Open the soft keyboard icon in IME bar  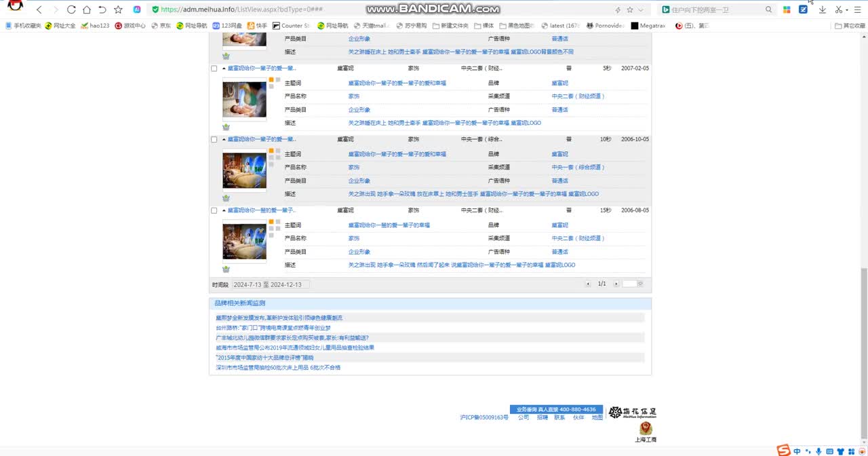point(830,451)
